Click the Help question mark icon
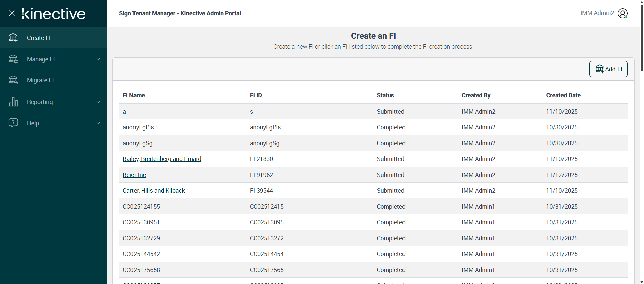The image size is (644, 284). pyautogui.click(x=13, y=123)
